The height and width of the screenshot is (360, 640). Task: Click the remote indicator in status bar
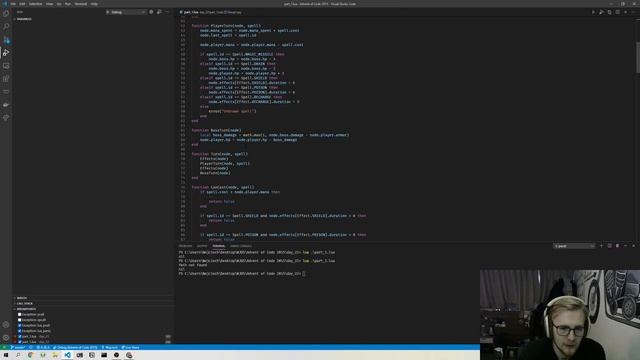(4, 347)
